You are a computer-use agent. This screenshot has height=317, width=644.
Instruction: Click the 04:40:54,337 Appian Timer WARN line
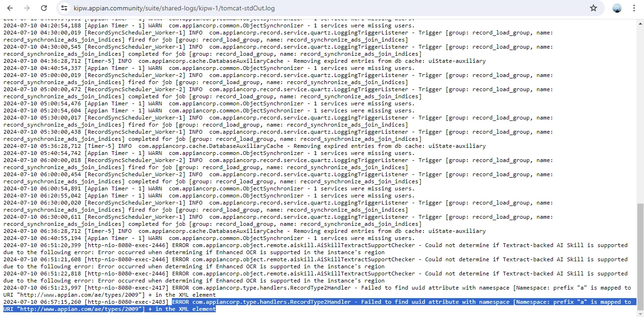click(x=209, y=68)
